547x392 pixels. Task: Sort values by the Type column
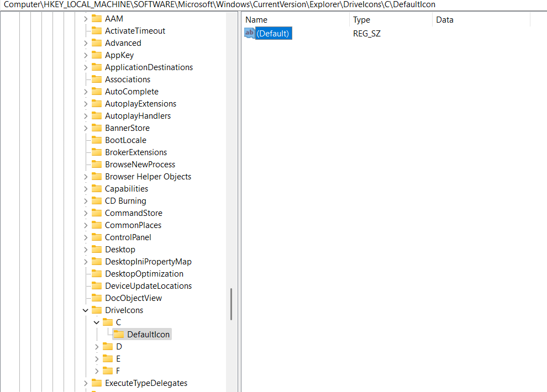[x=391, y=20]
